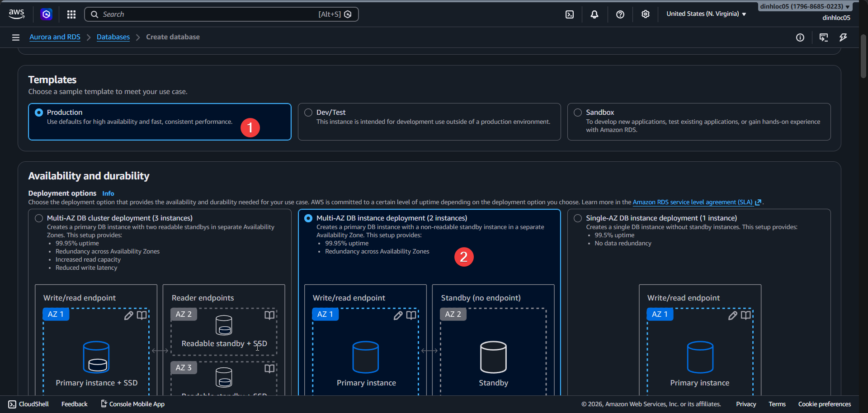This screenshot has height=413, width=868.
Task: Click Feedback in the bottom bar
Action: (x=74, y=404)
